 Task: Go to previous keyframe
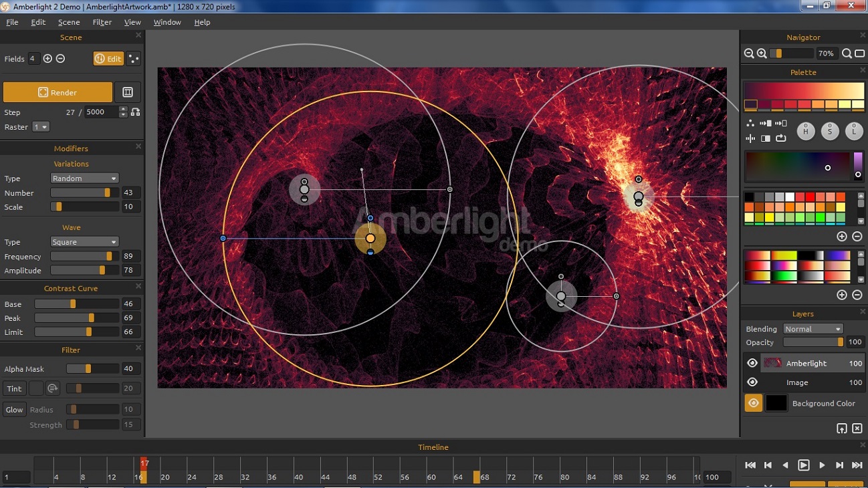tap(768, 465)
